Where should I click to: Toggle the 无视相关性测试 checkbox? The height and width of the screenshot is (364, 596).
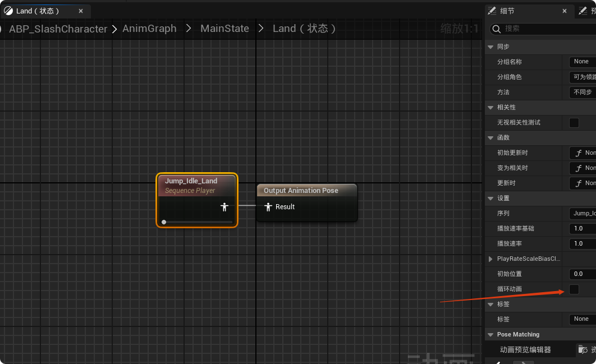(574, 123)
